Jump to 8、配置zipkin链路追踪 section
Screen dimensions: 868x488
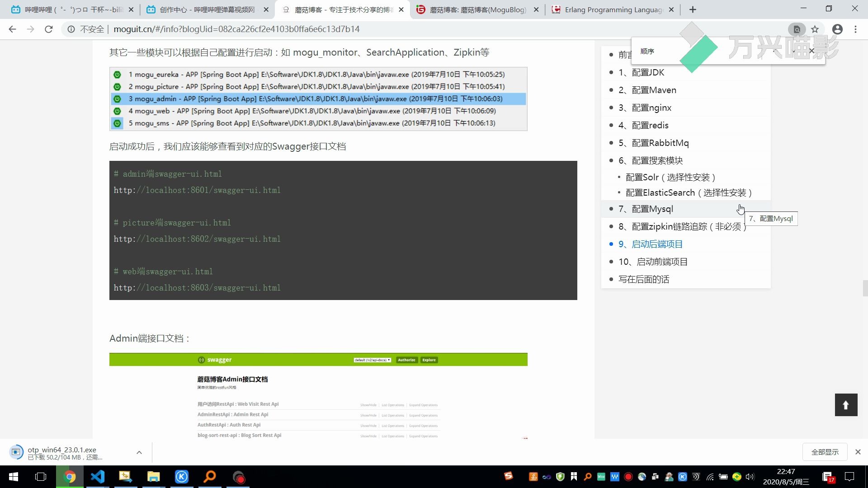pos(683,226)
